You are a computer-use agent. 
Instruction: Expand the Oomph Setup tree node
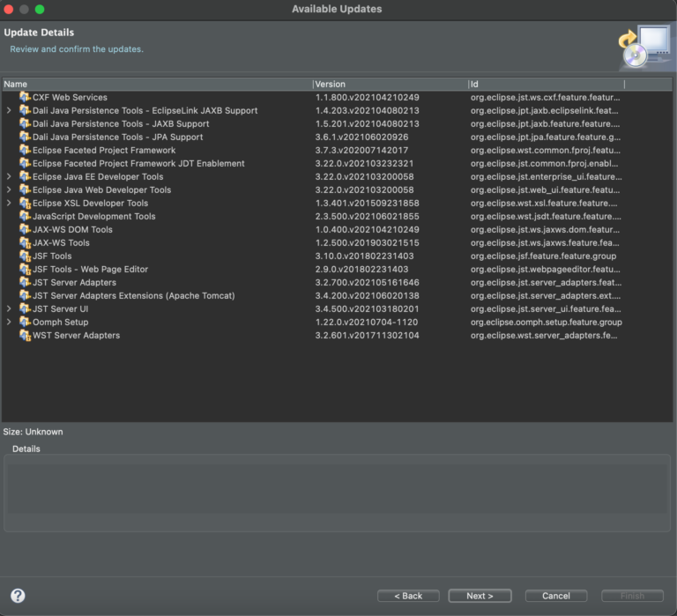pos(9,323)
